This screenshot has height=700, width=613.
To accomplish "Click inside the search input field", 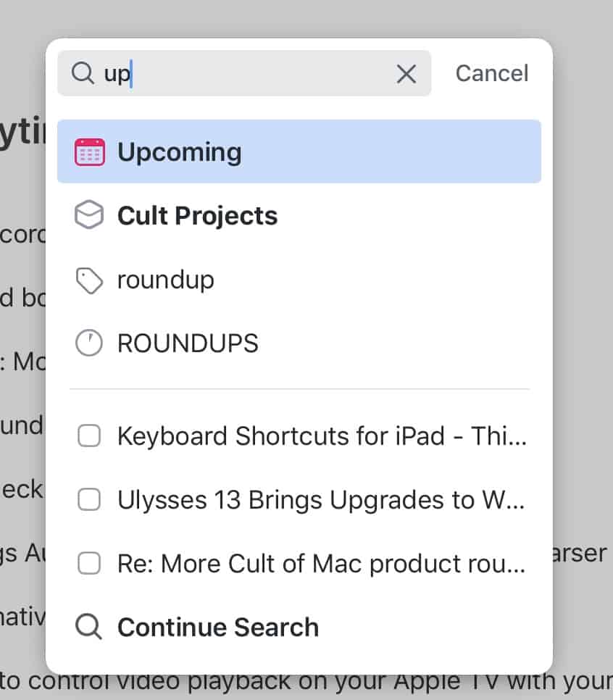I will point(217,73).
